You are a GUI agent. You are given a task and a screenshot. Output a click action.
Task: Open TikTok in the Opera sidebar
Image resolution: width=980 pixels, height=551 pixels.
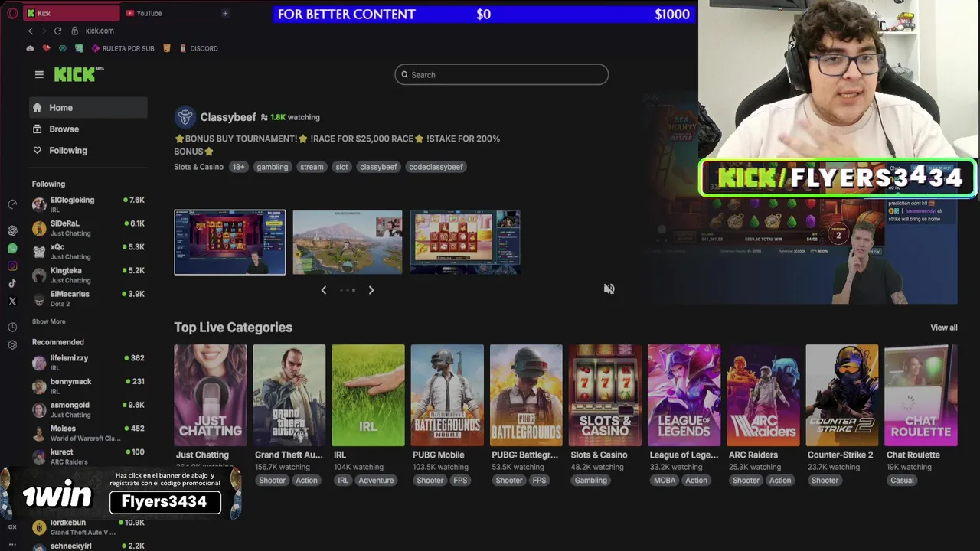click(12, 283)
